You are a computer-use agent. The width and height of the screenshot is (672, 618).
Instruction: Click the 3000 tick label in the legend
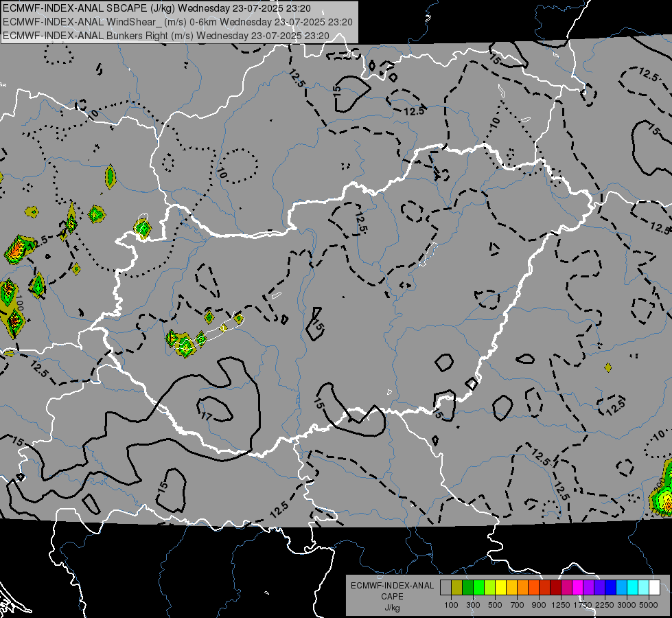(x=627, y=605)
